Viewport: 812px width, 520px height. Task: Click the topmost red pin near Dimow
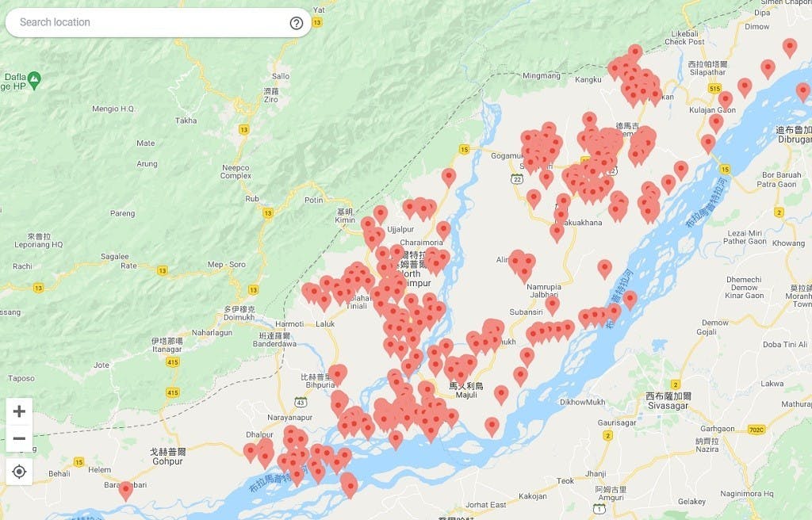(x=790, y=47)
